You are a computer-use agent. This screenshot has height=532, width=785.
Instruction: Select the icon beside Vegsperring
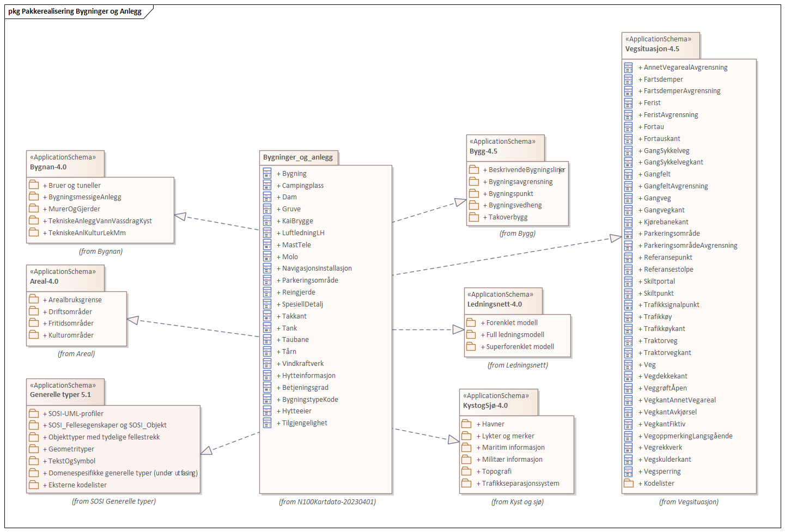629,471
